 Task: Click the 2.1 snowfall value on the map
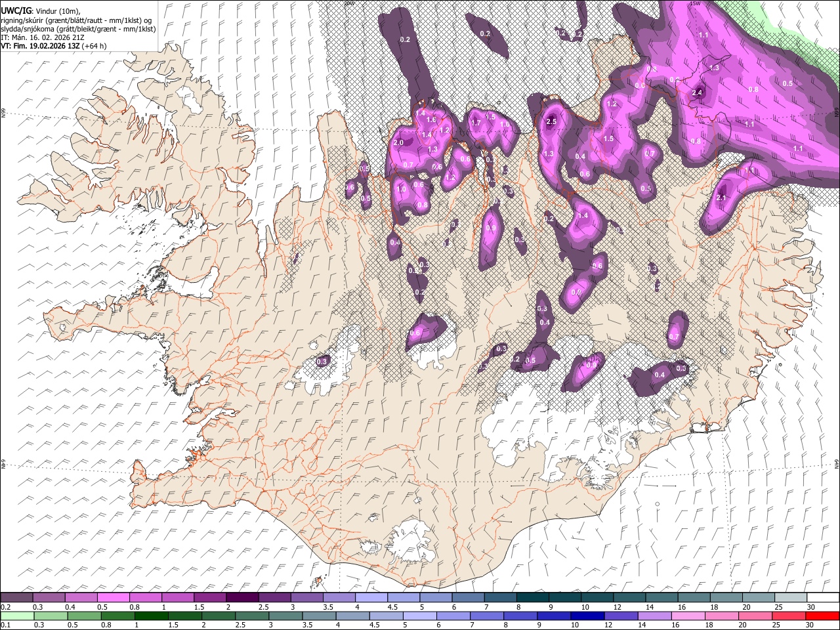[x=721, y=198]
